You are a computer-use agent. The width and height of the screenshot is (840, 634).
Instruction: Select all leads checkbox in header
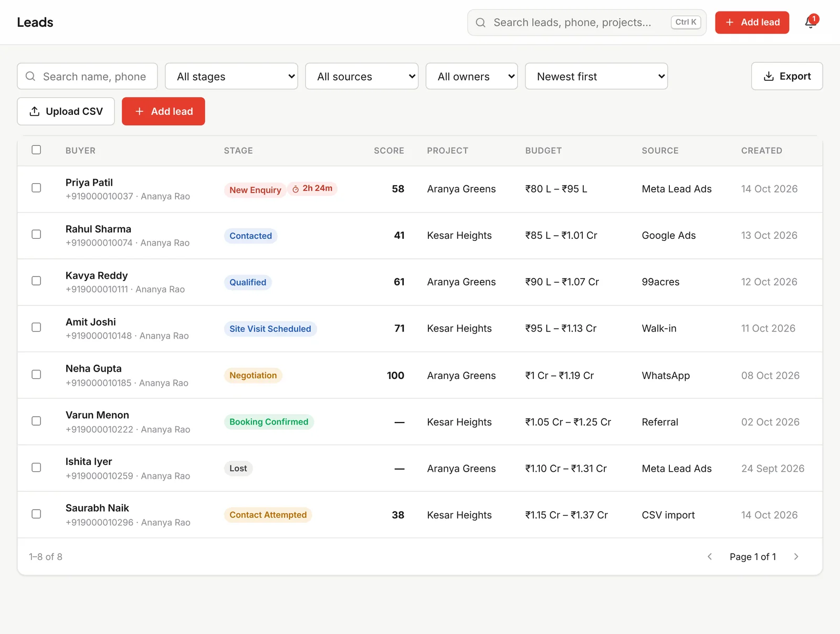36,150
